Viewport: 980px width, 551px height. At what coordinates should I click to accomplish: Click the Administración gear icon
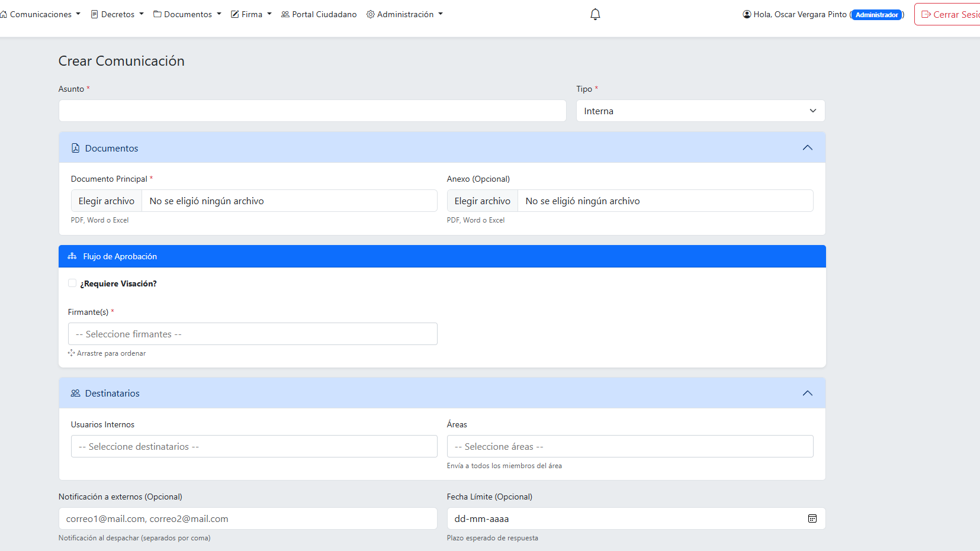point(371,14)
